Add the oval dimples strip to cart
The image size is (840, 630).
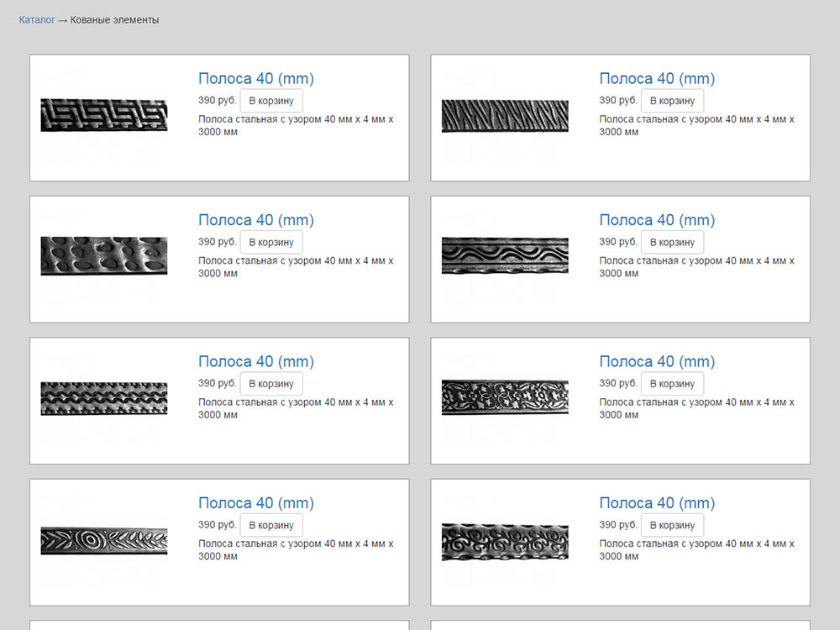271,242
